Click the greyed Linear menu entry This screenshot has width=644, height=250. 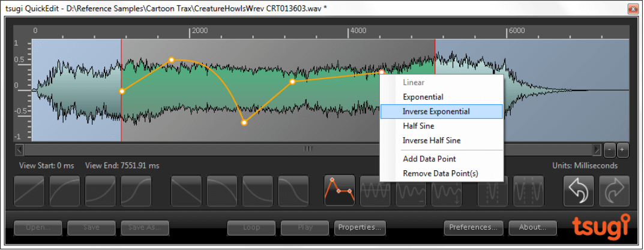442,83
